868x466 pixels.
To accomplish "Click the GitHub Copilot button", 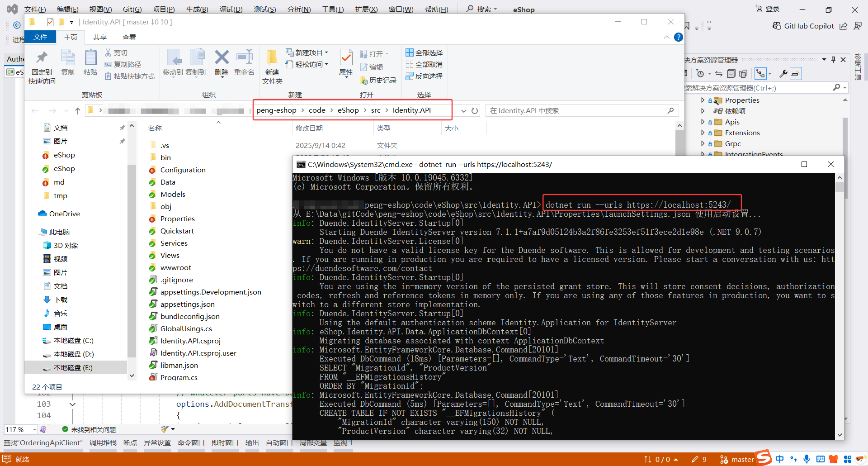I will pyautogui.click(x=803, y=26).
